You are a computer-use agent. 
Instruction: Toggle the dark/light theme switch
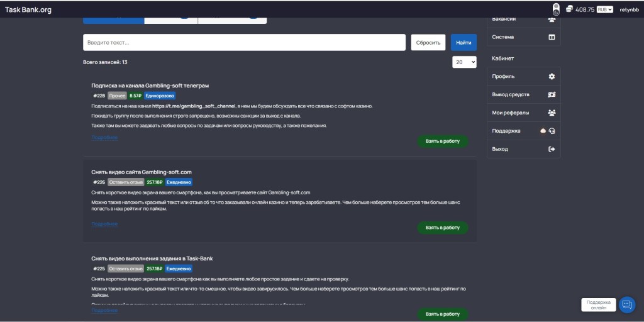(556, 9)
